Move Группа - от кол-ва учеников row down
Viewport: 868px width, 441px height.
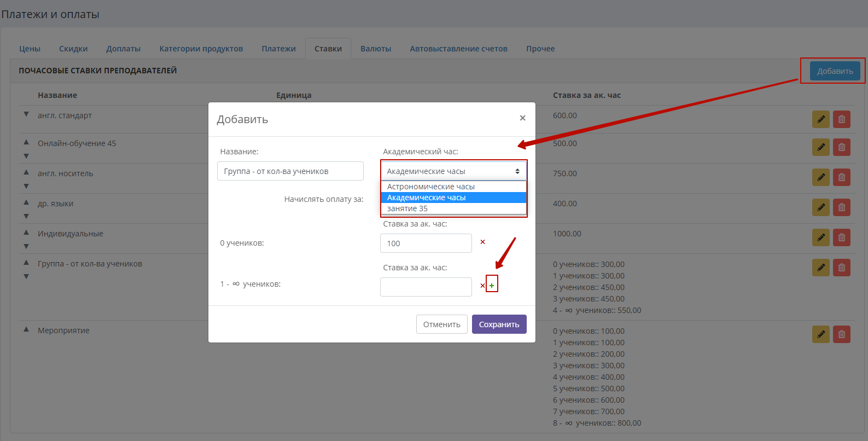(26, 276)
